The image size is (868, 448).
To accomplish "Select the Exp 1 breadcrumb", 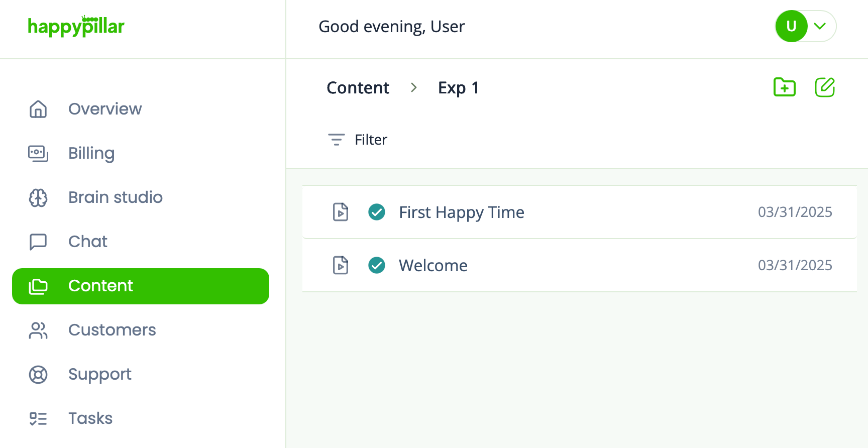I will click(458, 88).
